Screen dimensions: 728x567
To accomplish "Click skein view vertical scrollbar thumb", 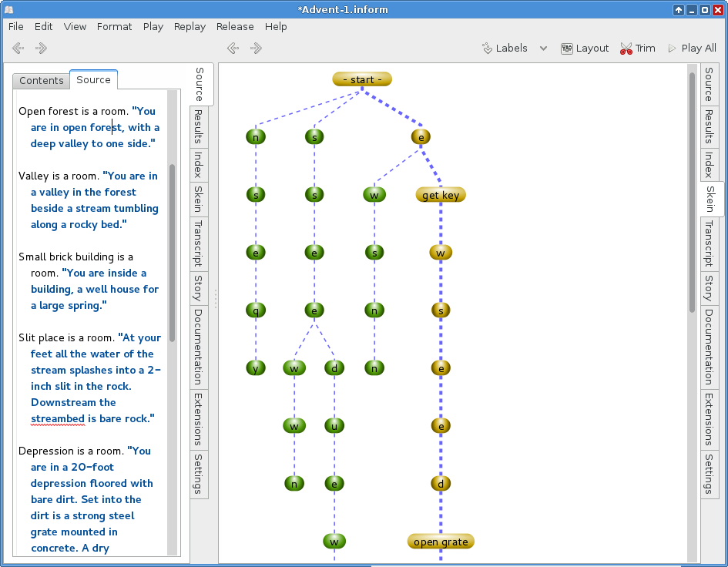I will click(693, 193).
